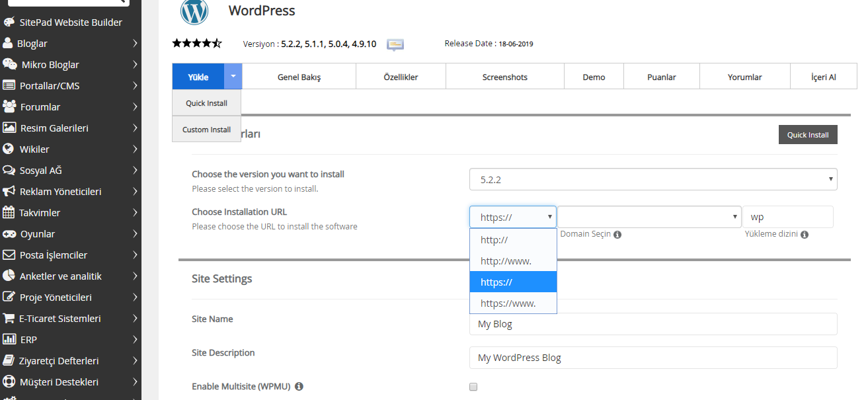Click the Bloglar user icon

point(8,43)
